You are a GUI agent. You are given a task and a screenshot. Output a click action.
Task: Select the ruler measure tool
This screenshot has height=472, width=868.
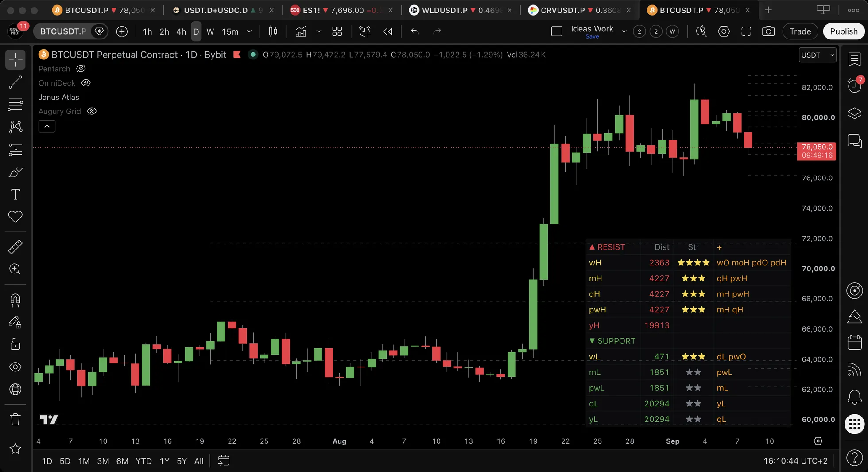[x=15, y=247]
